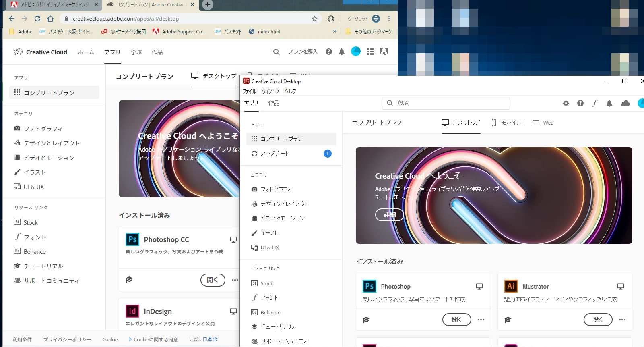Open フォント link in website sidebar
644x347 pixels.
coord(54,237)
